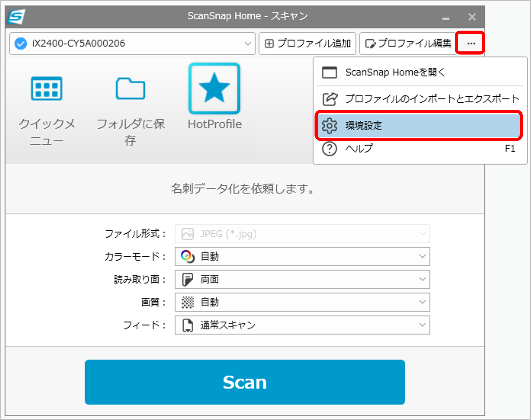Image resolution: width=531 pixels, height=420 pixels.
Task: Open the three-dot more options button
Action: 471,43
